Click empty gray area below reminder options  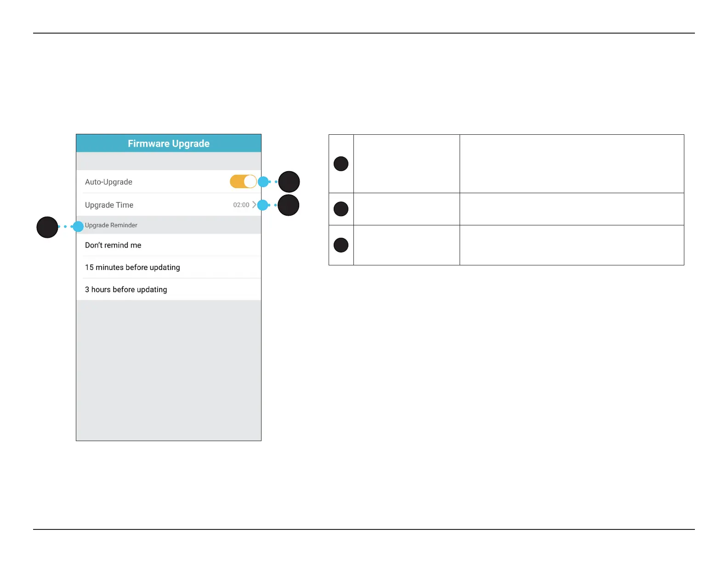(169, 370)
